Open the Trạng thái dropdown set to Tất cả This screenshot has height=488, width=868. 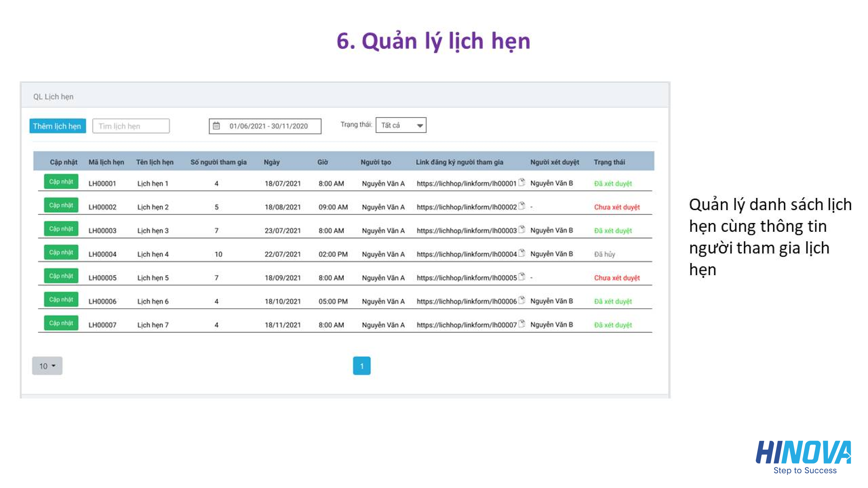coord(401,125)
